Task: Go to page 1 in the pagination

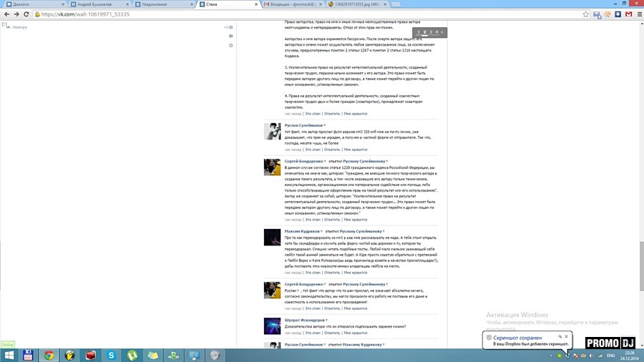Action: (x=418, y=32)
